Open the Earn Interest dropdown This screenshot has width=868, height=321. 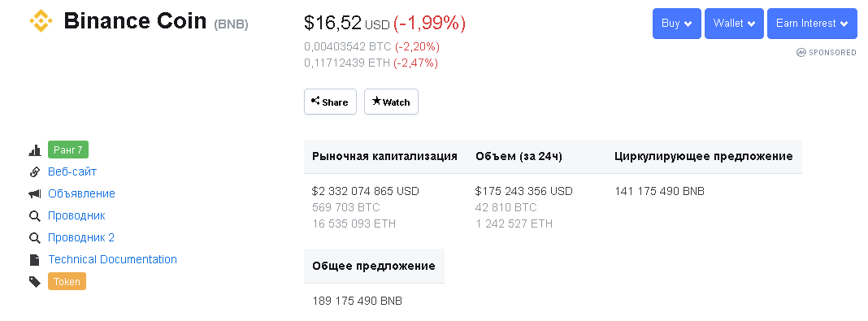tap(812, 24)
